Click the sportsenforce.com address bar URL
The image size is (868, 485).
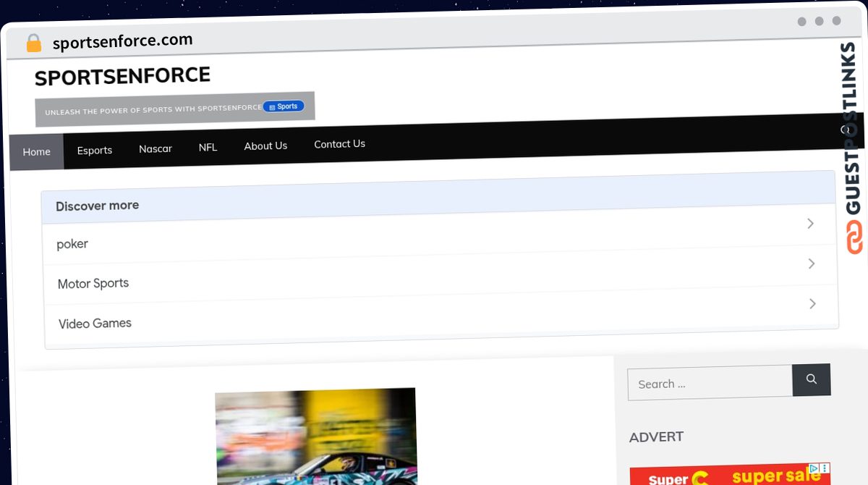point(123,41)
